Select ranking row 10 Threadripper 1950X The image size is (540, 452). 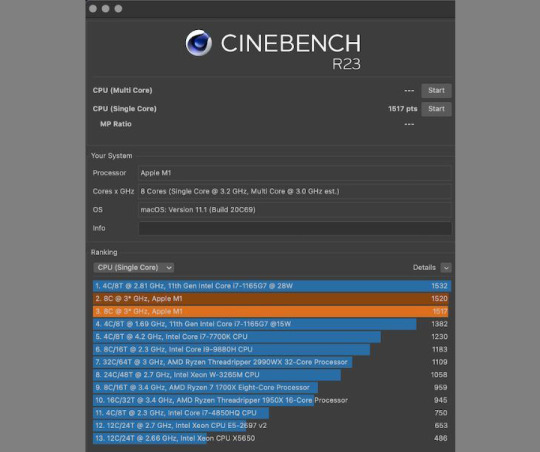tap(272, 400)
